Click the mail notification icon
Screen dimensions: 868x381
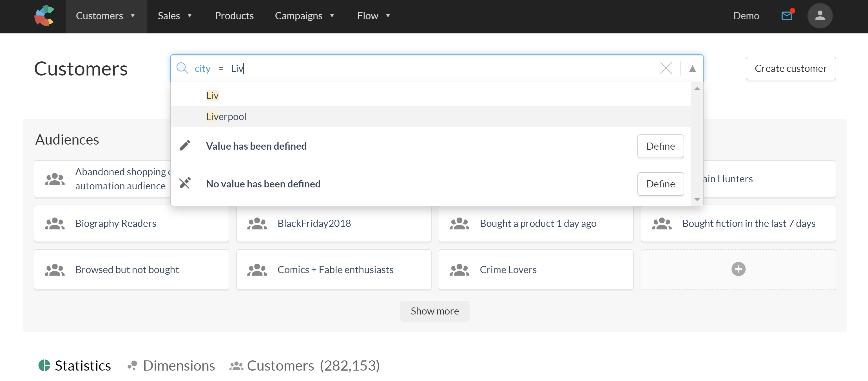click(787, 15)
